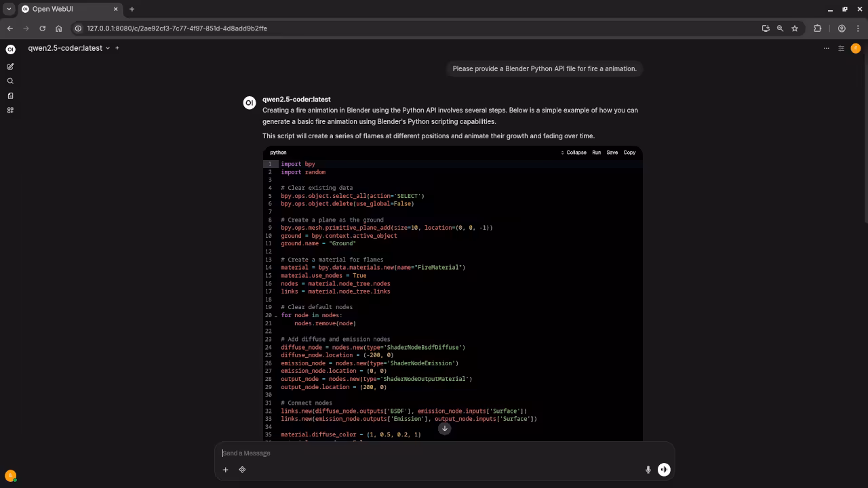Open search from the left sidebar
Image resolution: width=868 pixels, height=488 pixels.
click(10, 81)
